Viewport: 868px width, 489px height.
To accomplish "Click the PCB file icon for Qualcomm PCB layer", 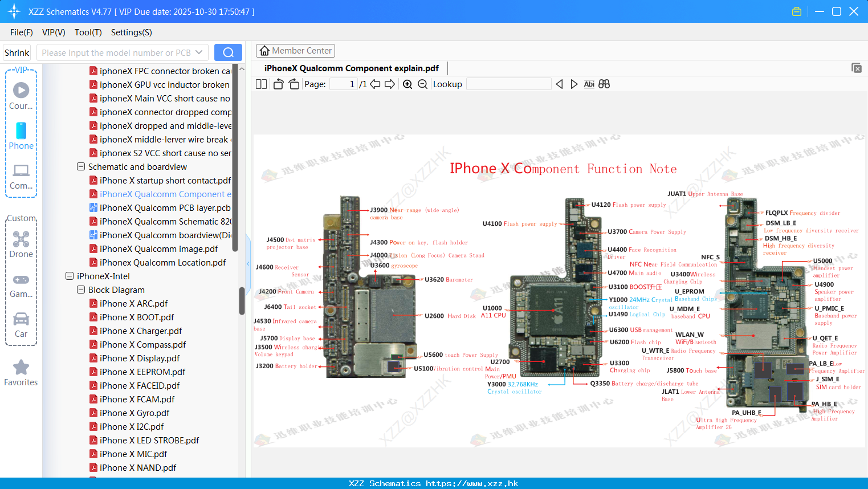I will [93, 207].
